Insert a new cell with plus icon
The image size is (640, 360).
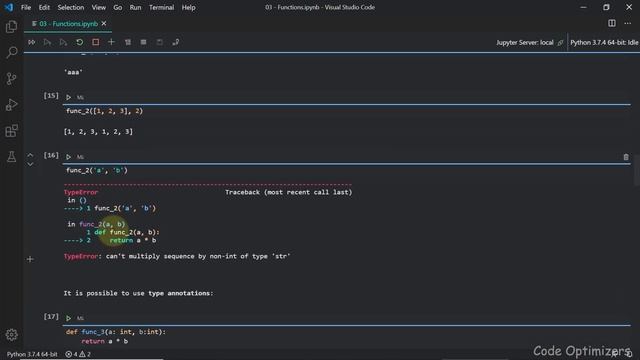(111, 42)
